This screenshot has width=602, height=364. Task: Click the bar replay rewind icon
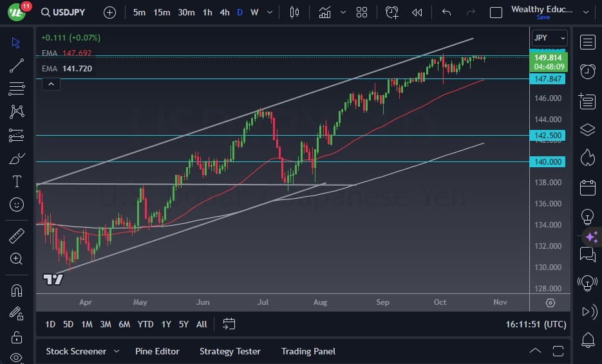click(417, 12)
